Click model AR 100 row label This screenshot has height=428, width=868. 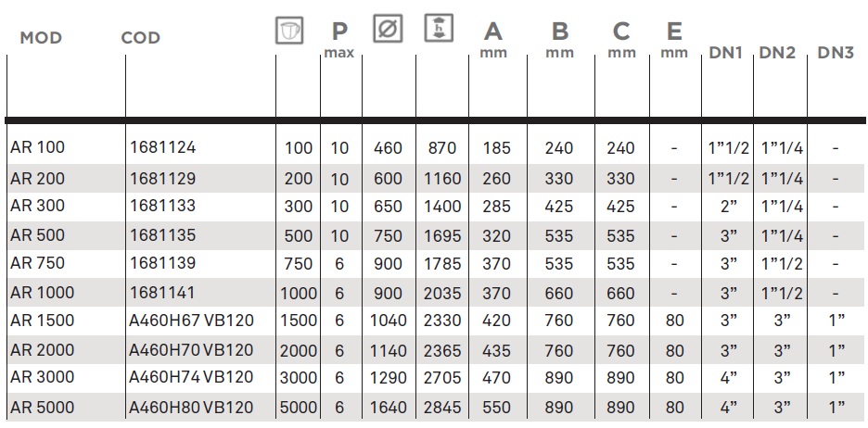38,147
